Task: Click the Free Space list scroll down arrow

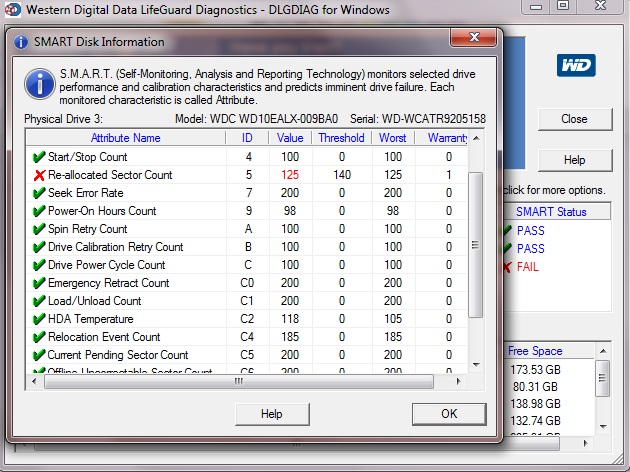Action: tap(603, 427)
